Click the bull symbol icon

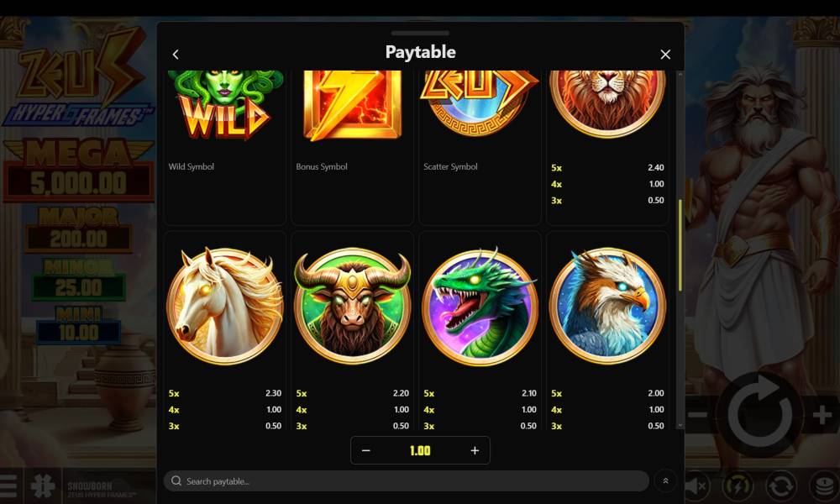point(353,305)
